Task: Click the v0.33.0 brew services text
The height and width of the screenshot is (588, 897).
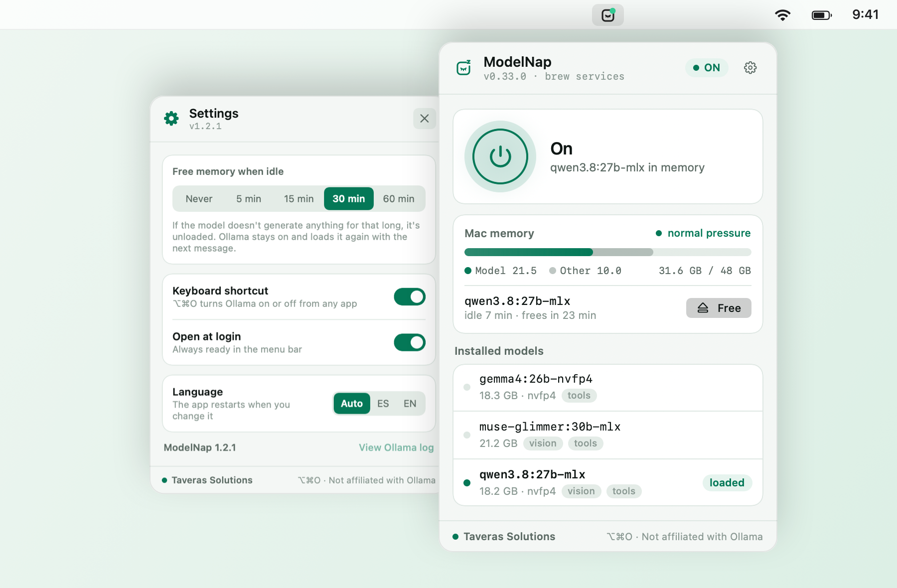Action: point(554,76)
